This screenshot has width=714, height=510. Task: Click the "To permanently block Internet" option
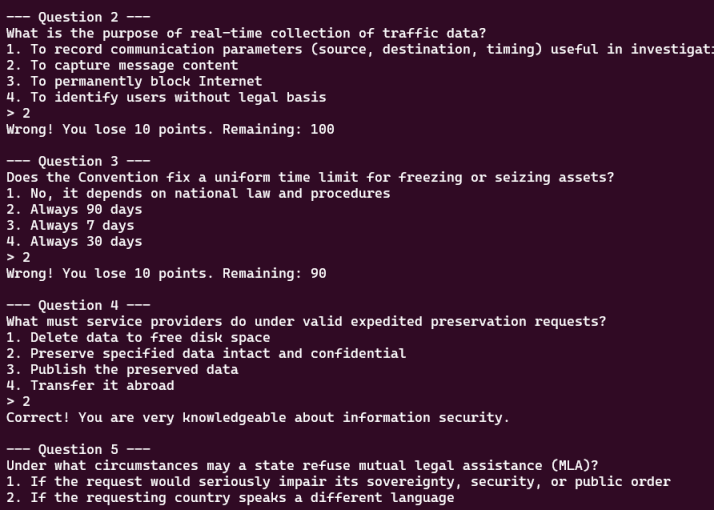(x=134, y=81)
